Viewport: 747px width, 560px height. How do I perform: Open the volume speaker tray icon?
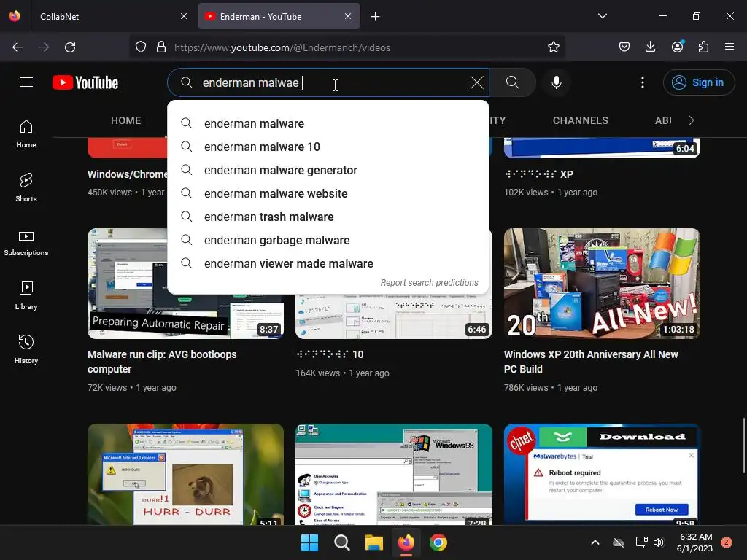(659, 542)
